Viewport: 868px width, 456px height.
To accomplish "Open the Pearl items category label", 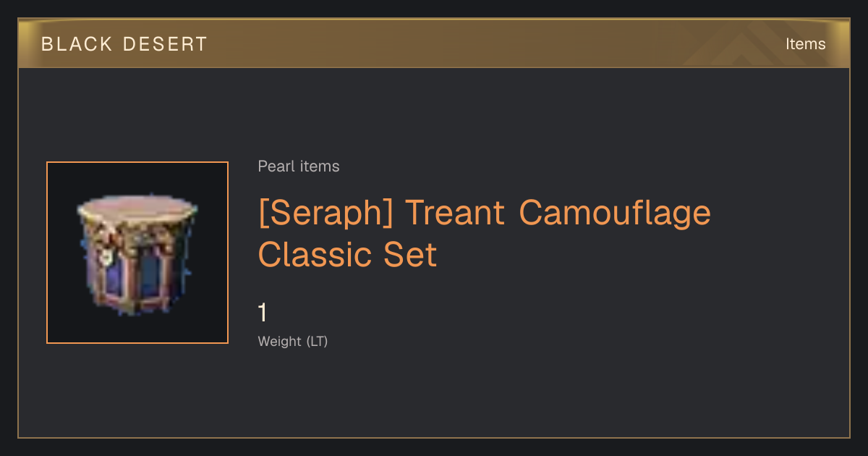I will tap(299, 166).
